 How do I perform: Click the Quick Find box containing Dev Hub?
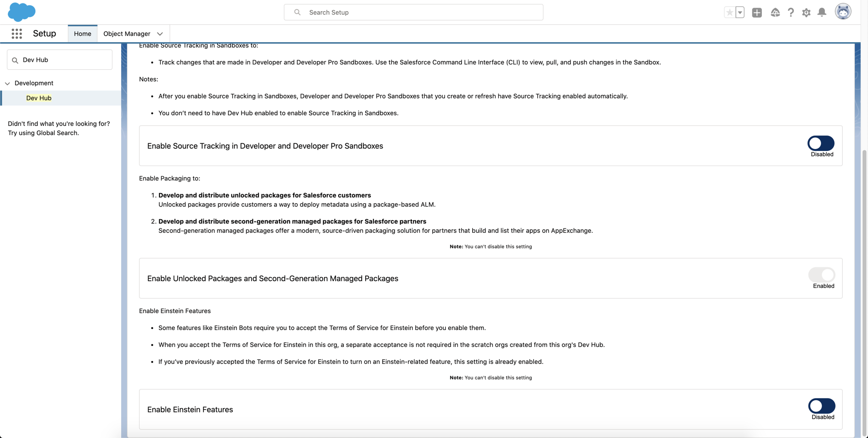point(60,60)
